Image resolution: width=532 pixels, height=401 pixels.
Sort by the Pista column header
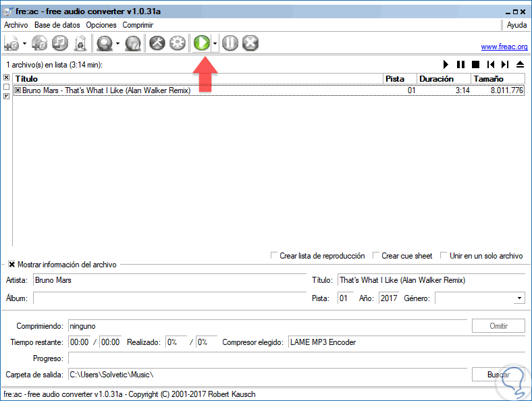[x=400, y=79]
